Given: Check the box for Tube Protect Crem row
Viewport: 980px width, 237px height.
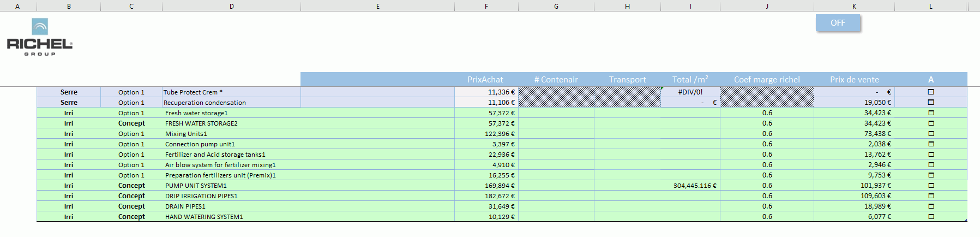Looking at the screenshot, I should [x=931, y=92].
